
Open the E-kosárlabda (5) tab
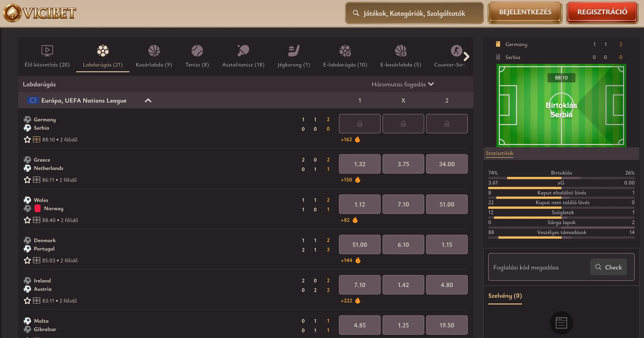tap(401, 56)
